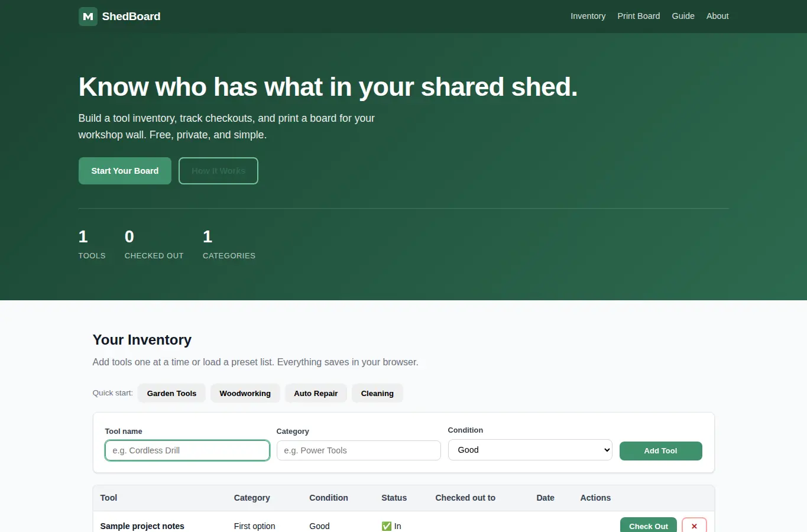Open the Inventory nav link
807x532 pixels.
588,16
